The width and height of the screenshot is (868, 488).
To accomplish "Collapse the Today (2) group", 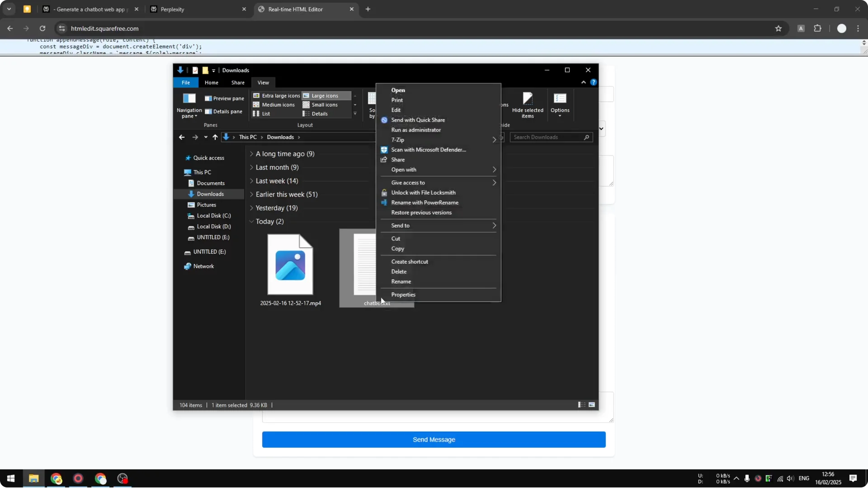I will coord(252,221).
